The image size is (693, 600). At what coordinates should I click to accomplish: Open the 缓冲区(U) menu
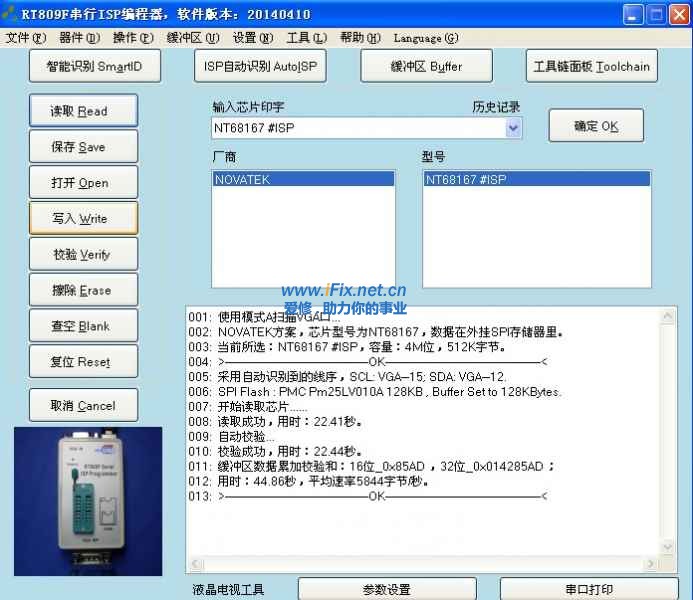tap(193, 38)
